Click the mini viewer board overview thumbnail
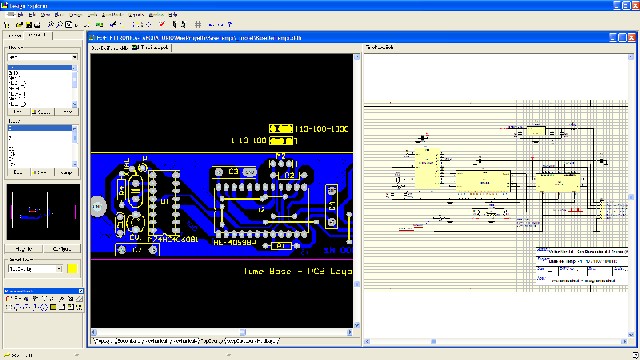The width and height of the screenshot is (640, 360). (43, 212)
